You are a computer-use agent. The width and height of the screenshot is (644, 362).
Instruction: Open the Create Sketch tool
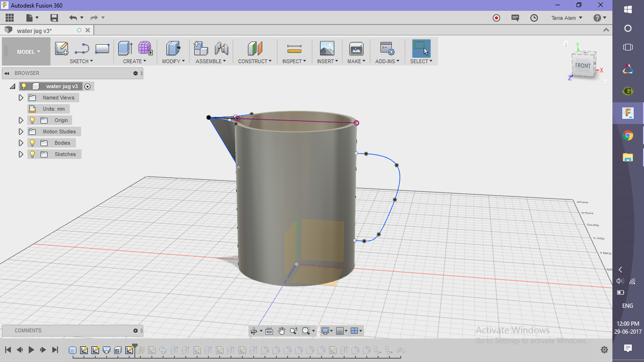pos(61,49)
